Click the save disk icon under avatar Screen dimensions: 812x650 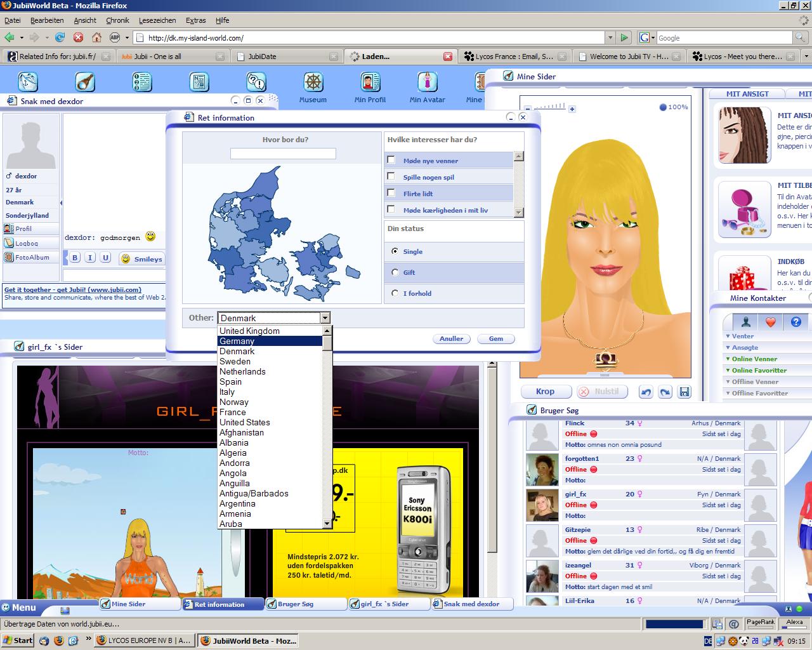pyautogui.click(x=684, y=392)
